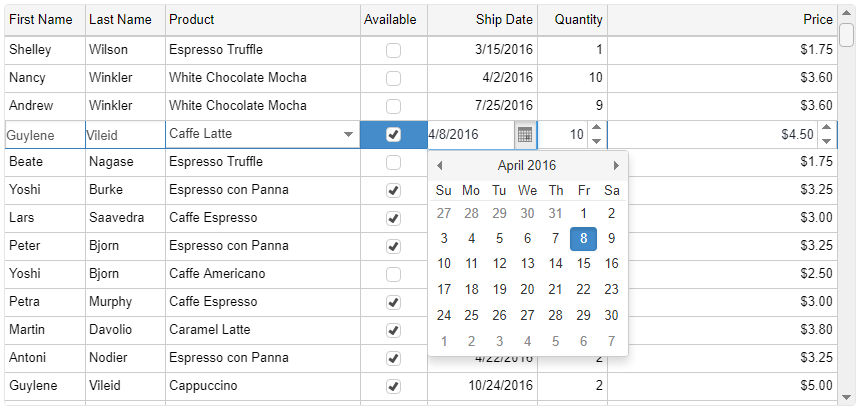This screenshot has width=861, height=411.
Task: Open the ship date calendar icon
Action: coord(525,135)
